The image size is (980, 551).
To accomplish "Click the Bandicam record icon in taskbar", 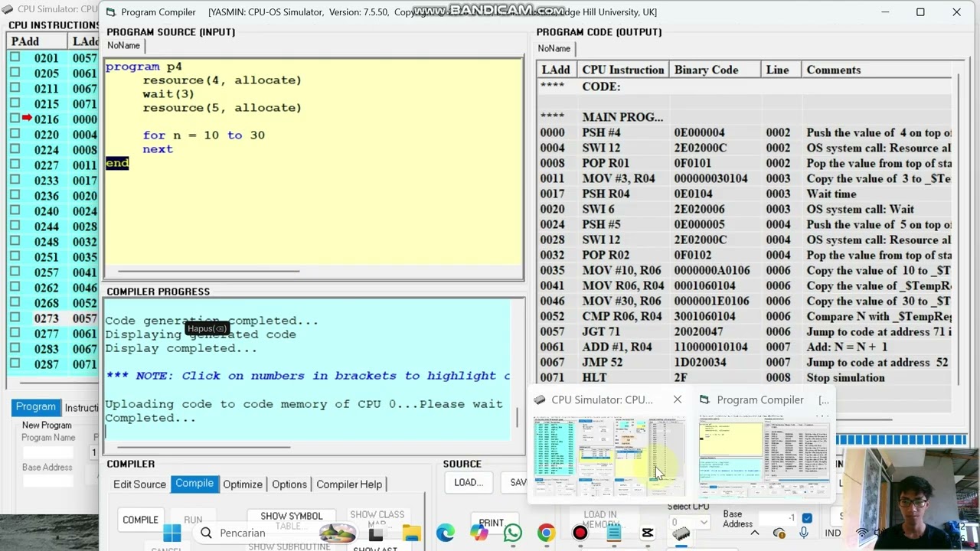I will pyautogui.click(x=580, y=533).
